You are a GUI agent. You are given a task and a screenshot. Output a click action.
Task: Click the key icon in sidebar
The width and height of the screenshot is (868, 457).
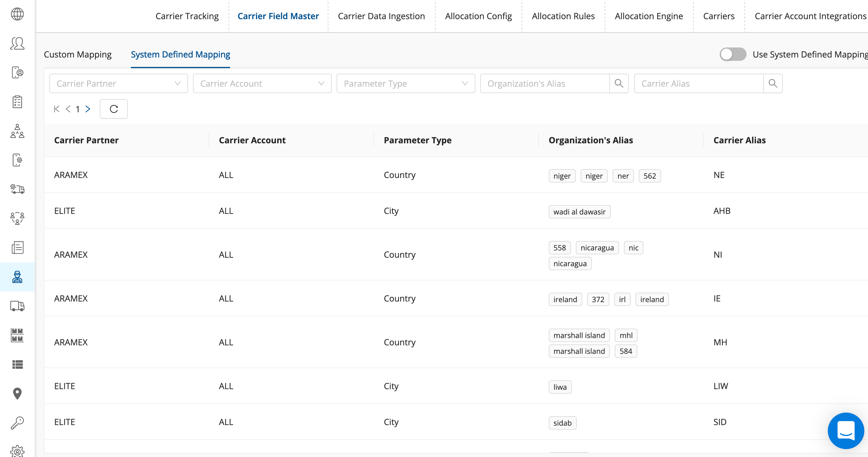coord(17,423)
